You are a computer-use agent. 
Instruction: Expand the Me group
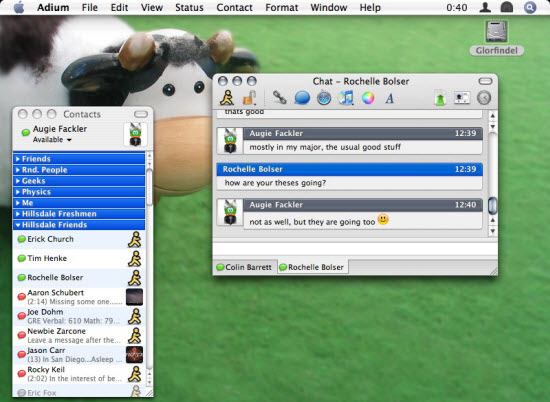click(79, 203)
